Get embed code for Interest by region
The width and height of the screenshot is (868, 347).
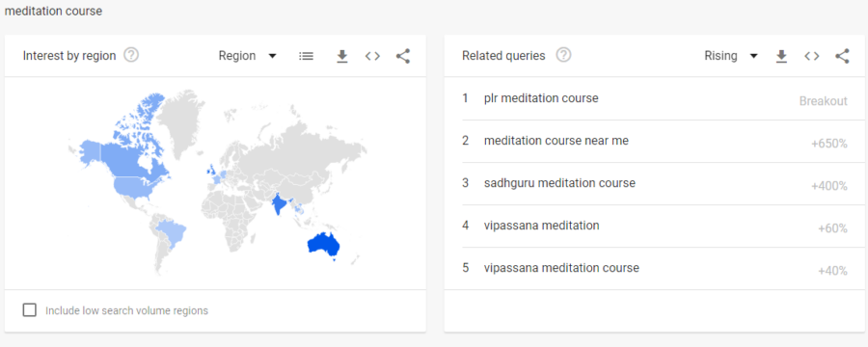click(372, 56)
